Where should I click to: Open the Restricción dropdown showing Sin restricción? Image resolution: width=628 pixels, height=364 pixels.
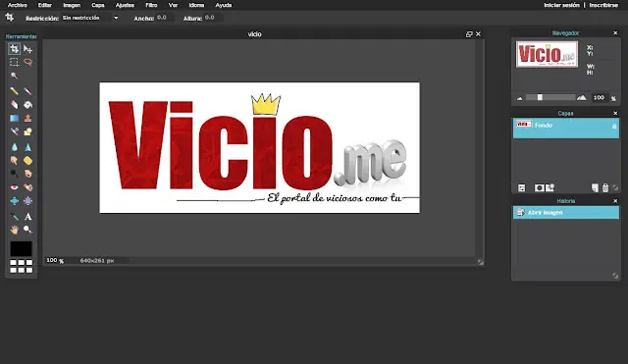(90, 18)
